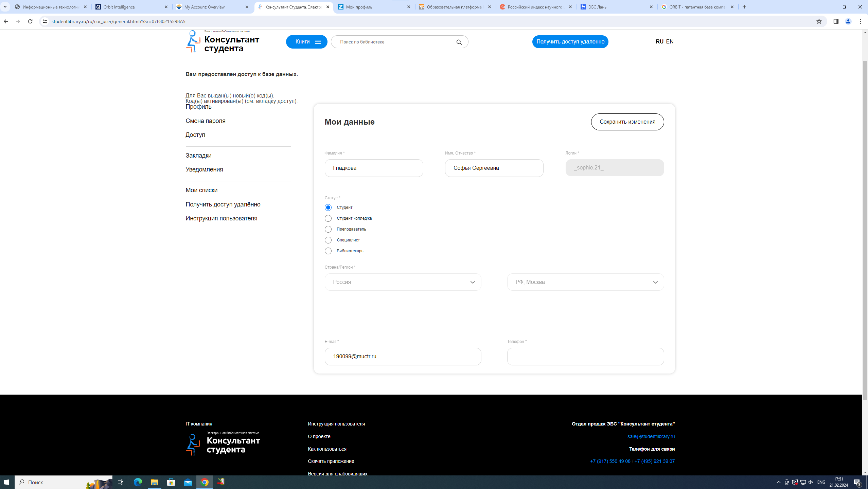Screen dimensions: 868x489
Task: Open Уведомления in the sidebar
Action: (x=204, y=169)
